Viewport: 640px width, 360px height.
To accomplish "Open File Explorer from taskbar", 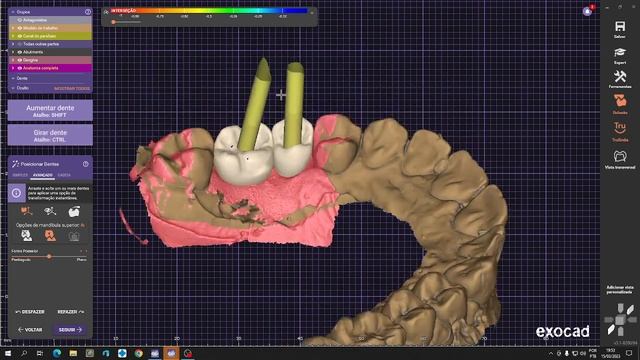I will pos(73,353).
